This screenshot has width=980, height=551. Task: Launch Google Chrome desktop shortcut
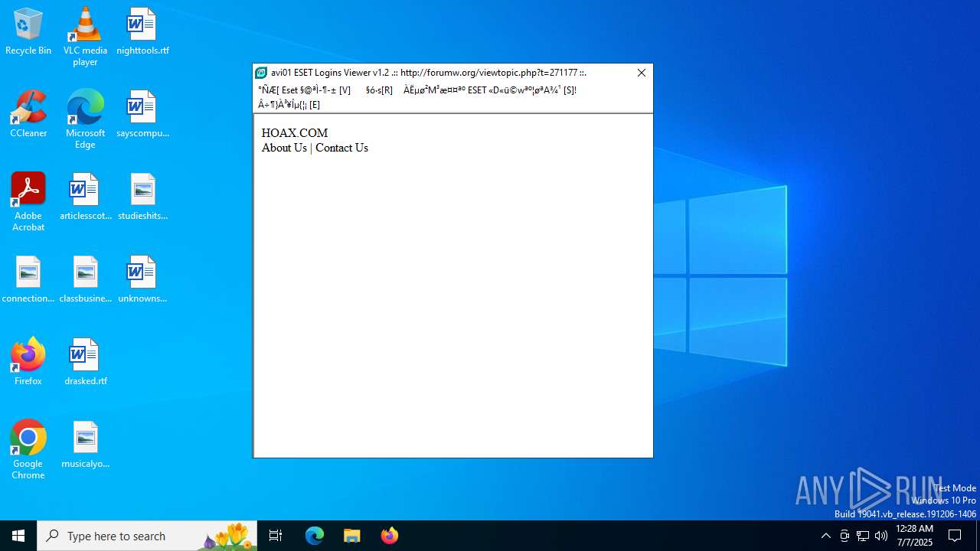coord(28,450)
